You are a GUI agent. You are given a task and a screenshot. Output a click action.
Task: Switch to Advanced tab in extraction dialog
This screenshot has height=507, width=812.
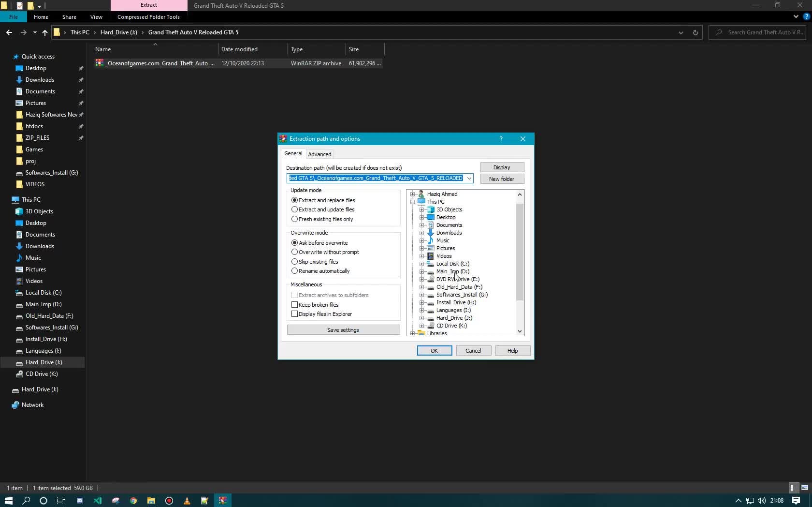(319, 154)
